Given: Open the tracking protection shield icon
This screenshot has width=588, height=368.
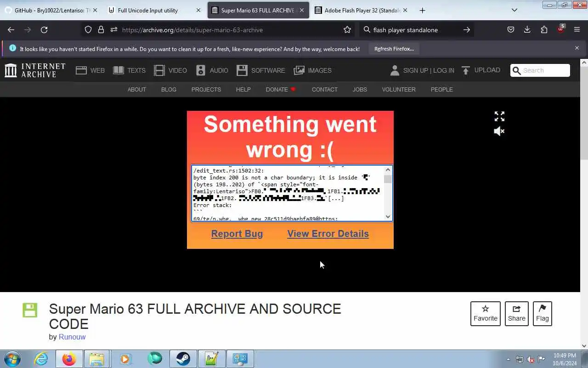Looking at the screenshot, I should (x=88, y=30).
